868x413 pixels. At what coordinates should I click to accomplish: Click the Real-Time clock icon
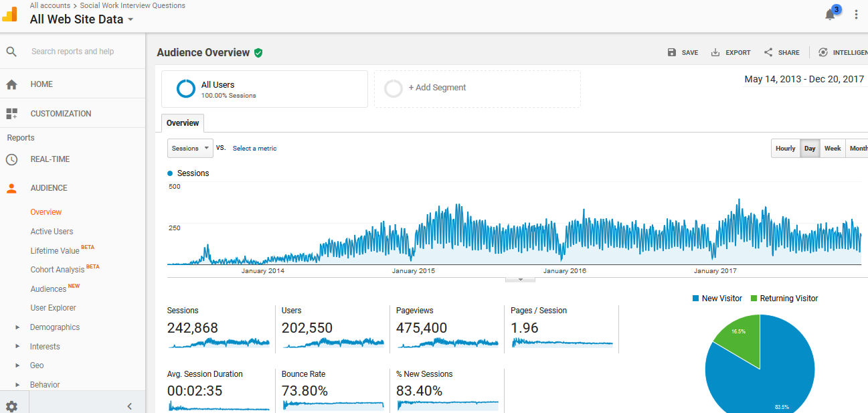pos(11,159)
